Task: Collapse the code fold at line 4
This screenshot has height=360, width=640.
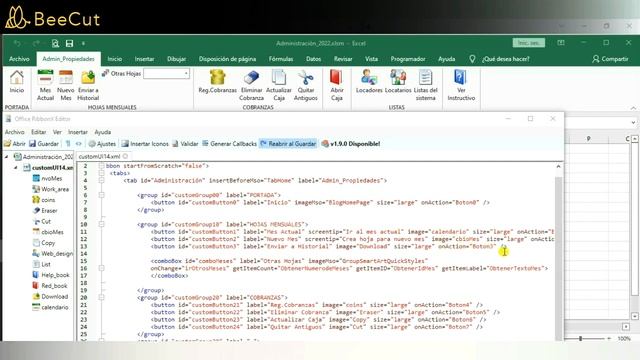Action: click(102, 180)
